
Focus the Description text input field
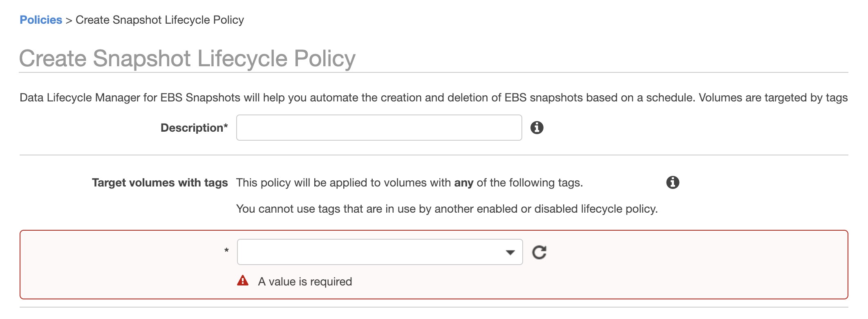(379, 128)
